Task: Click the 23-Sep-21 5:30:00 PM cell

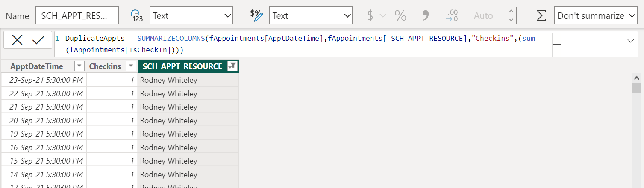Action: coord(44,80)
